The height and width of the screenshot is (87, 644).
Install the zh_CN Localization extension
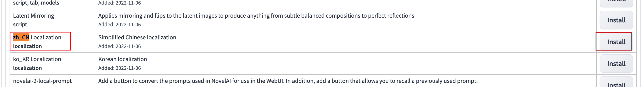click(x=616, y=42)
